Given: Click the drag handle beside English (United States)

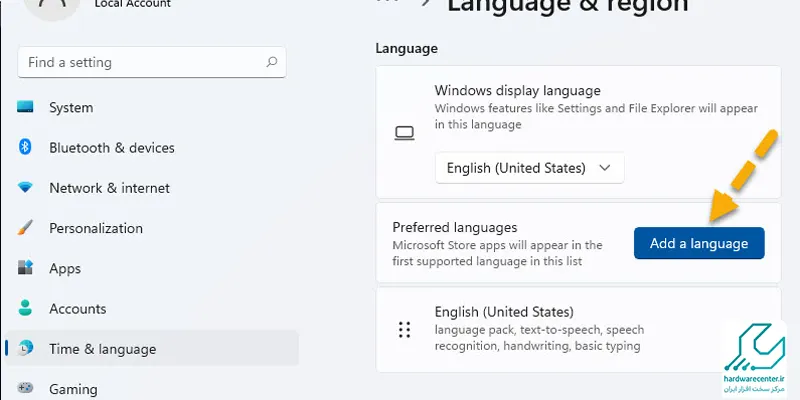Looking at the screenshot, I should click(x=405, y=330).
